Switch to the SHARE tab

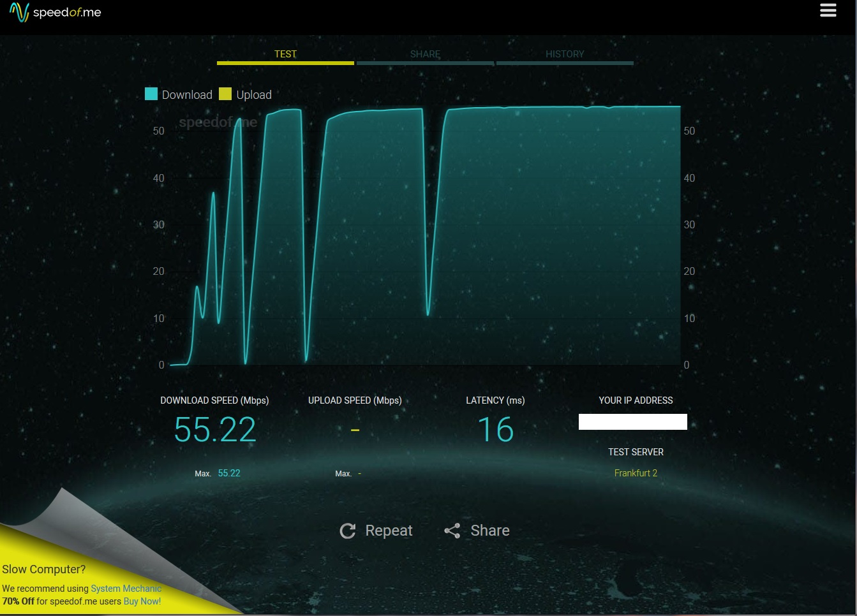coord(425,55)
